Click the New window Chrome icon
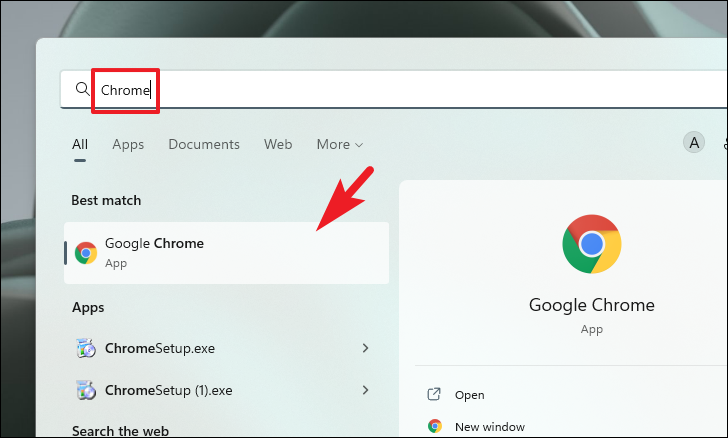Screen dimensions: 728x438 [435, 426]
